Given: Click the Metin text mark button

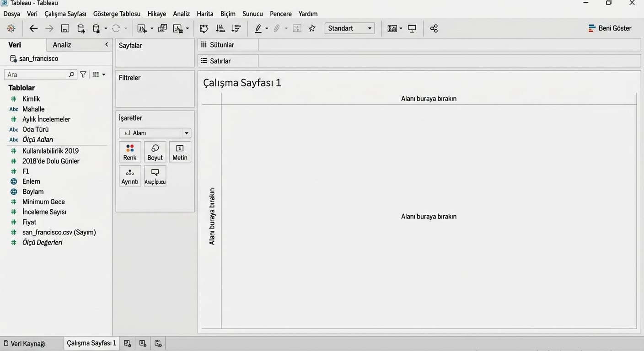Looking at the screenshot, I should point(180,152).
